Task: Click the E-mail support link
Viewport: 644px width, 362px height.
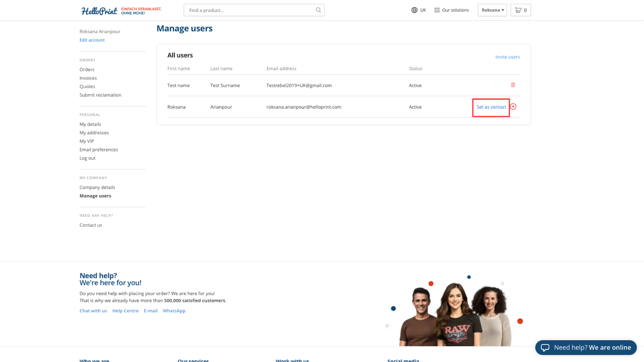Action: [x=151, y=311]
